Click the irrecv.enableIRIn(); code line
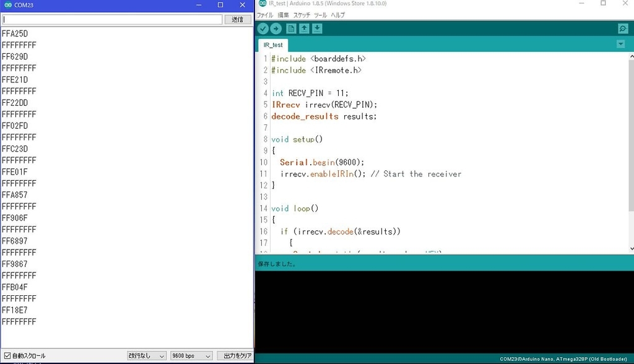 coord(371,174)
